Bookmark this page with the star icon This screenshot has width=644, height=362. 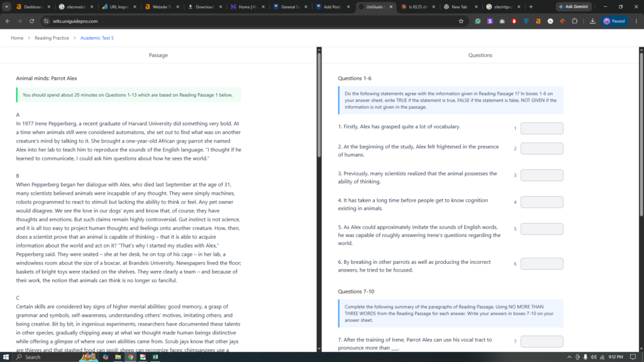tap(461, 21)
